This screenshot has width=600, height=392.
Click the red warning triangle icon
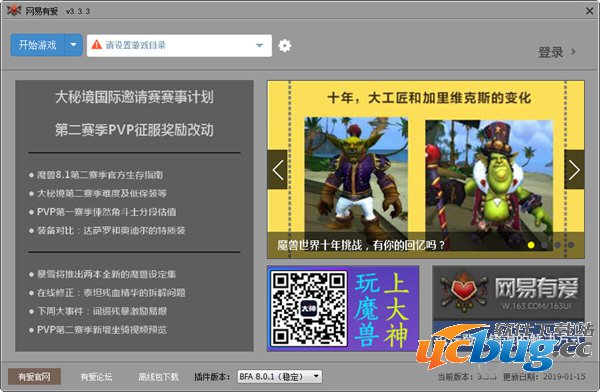coord(96,45)
